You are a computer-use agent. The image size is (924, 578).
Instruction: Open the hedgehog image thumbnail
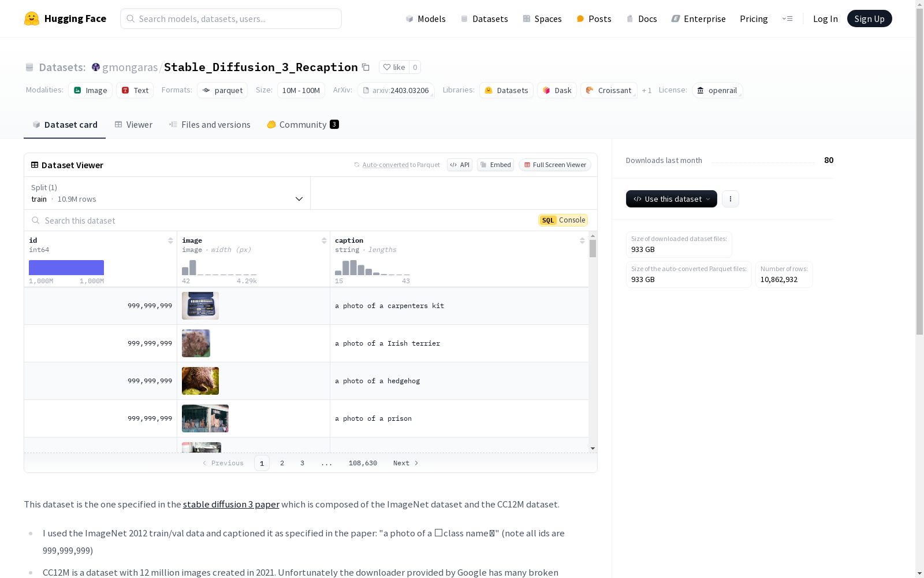coord(200,381)
